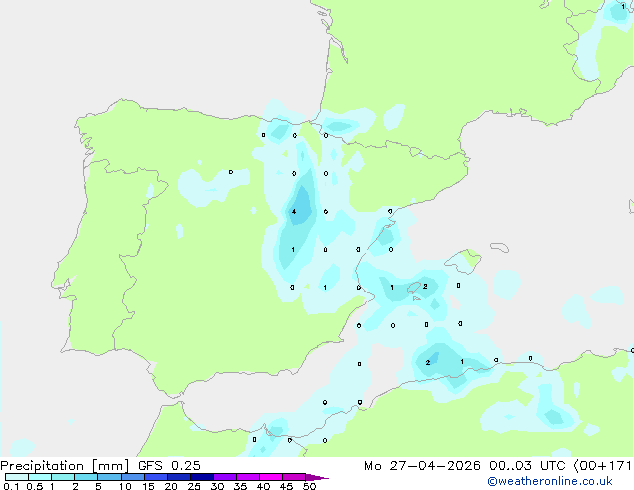The width and height of the screenshot is (634, 490).
Task: Click the above-50 arrow tip of the legend
Action: tap(317, 477)
